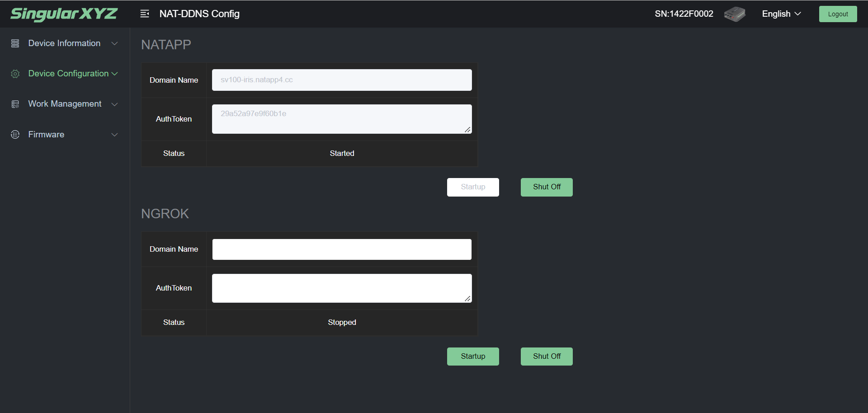
Task: Click the NGROK section heading
Action: 165,214
